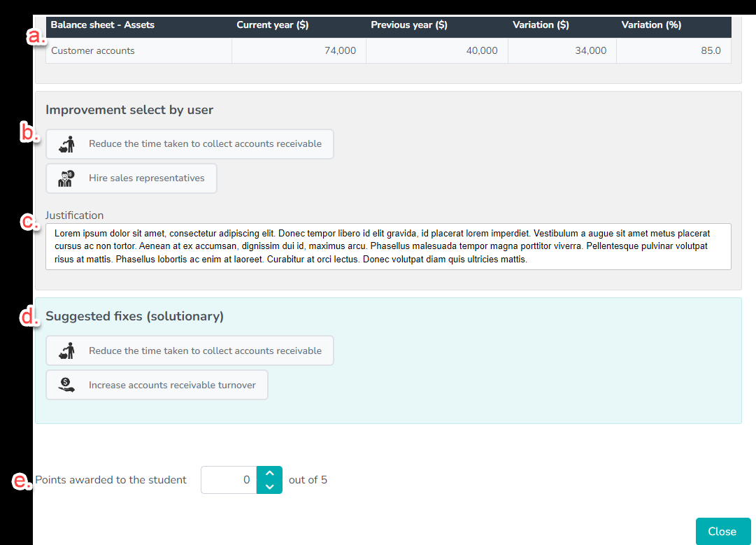The image size is (756, 545).
Task: Click the Current year ($) column header
Action: click(273, 25)
